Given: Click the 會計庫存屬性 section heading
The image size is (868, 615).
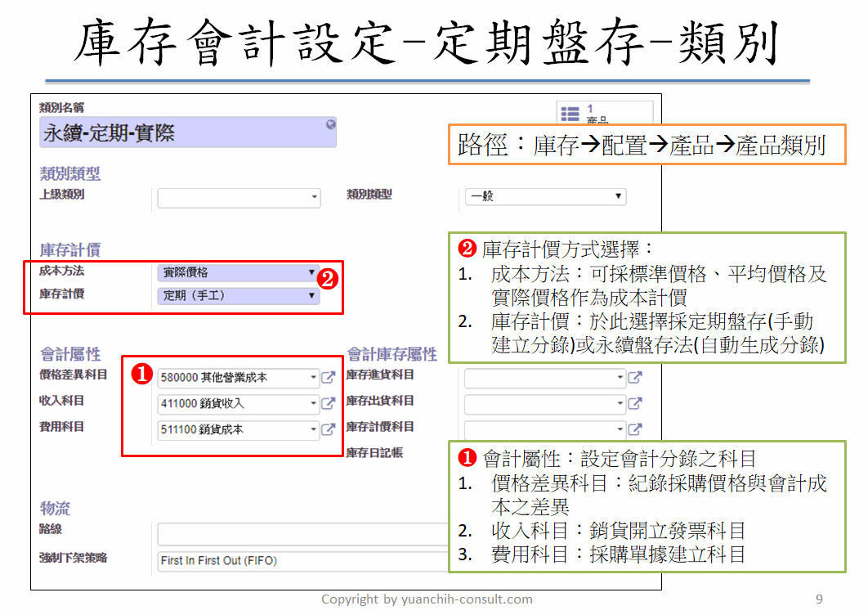Looking at the screenshot, I should point(392,354).
